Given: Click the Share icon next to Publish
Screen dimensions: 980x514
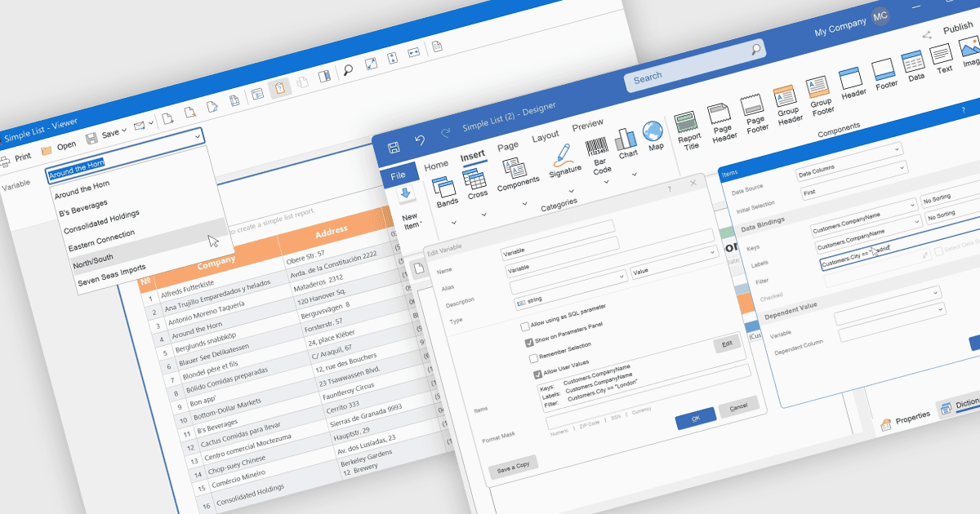Looking at the screenshot, I should [x=927, y=35].
